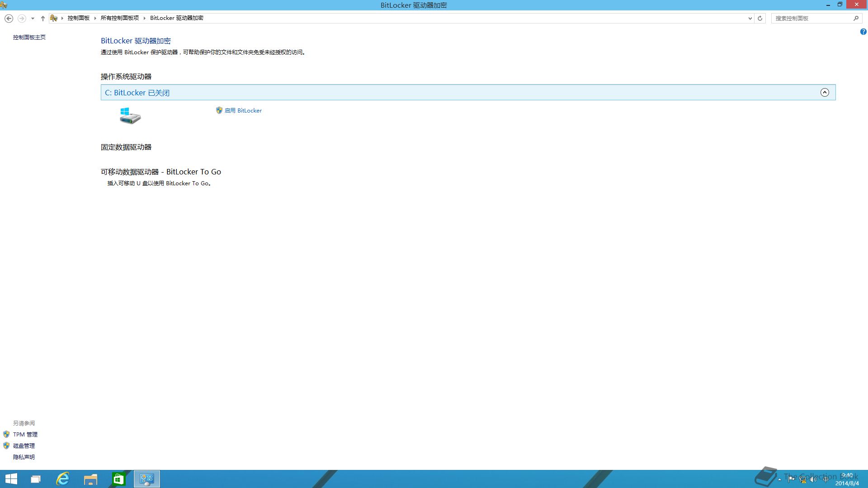
Task: Restore down the BitLocker window
Action: click(840, 5)
